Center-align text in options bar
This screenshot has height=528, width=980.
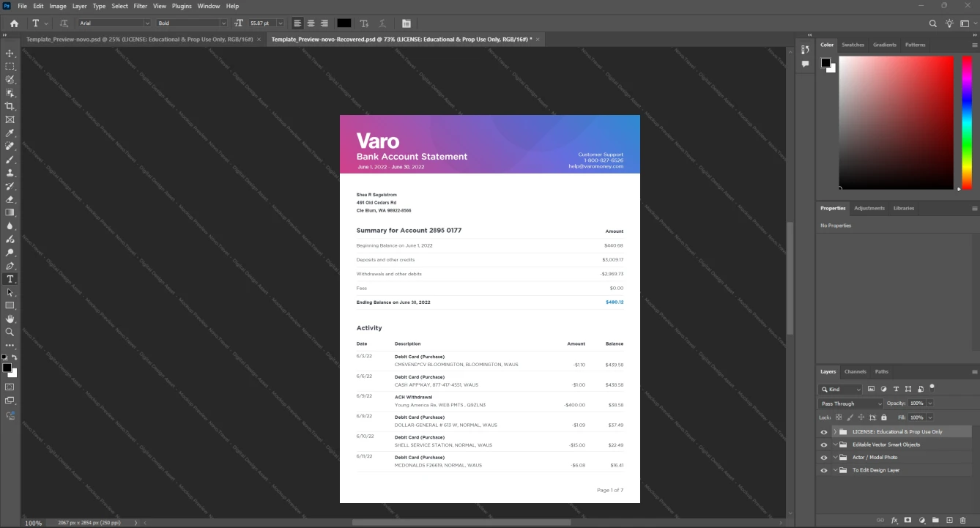point(311,23)
